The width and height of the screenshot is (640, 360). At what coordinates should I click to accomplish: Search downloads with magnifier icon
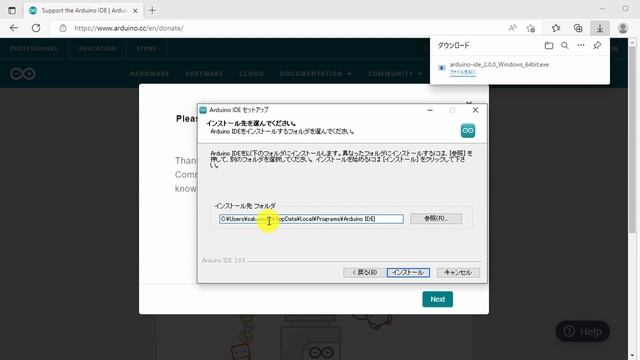point(565,45)
